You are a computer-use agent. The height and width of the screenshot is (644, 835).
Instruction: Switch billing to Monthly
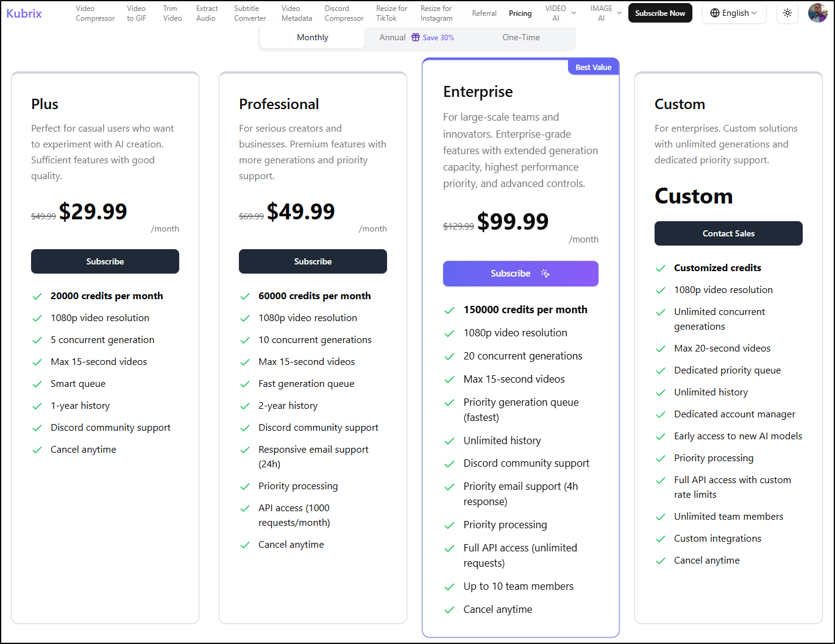pos(312,37)
